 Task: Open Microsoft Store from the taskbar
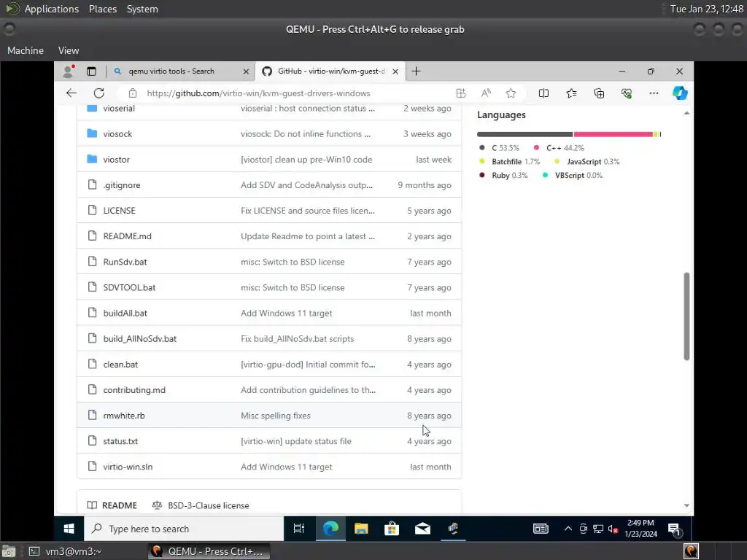[x=392, y=529]
